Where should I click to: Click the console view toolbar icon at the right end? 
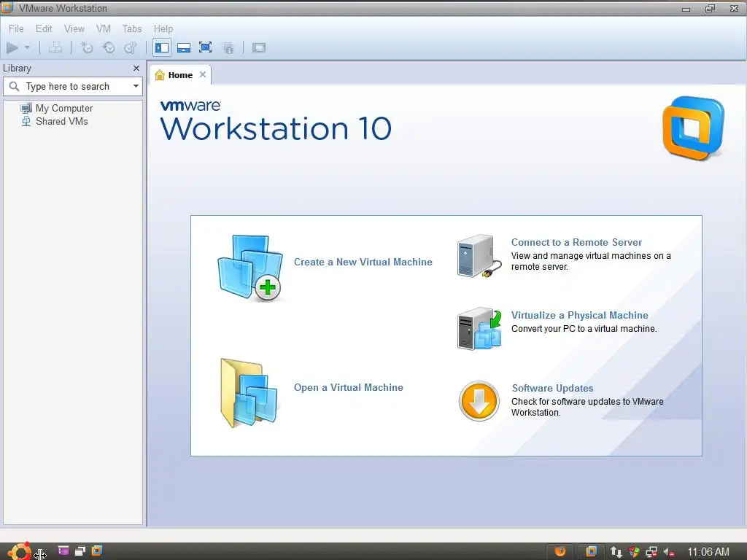point(259,47)
